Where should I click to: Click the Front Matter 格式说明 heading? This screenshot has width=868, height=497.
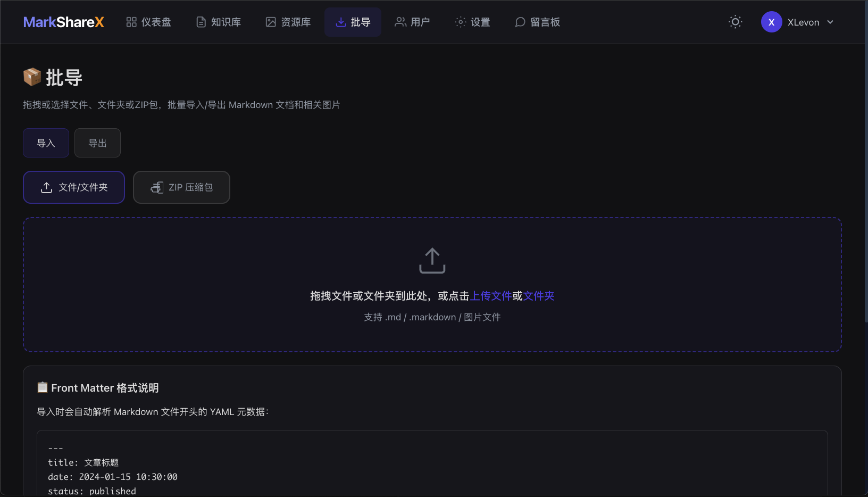[105, 388]
